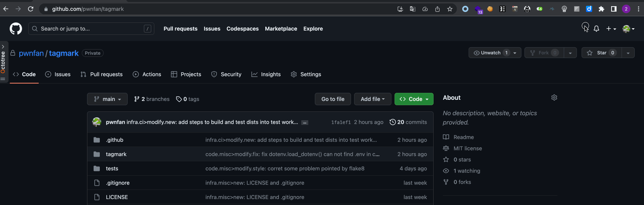Image resolution: width=644 pixels, height=205 pixels.
Task: Bookmark this page with the star icon
Action: [450, 9]
